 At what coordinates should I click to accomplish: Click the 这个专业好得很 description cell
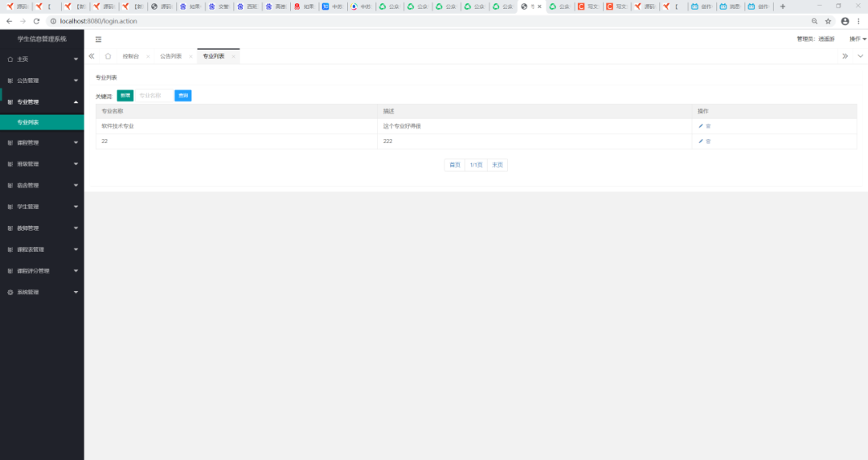(534, 126)
